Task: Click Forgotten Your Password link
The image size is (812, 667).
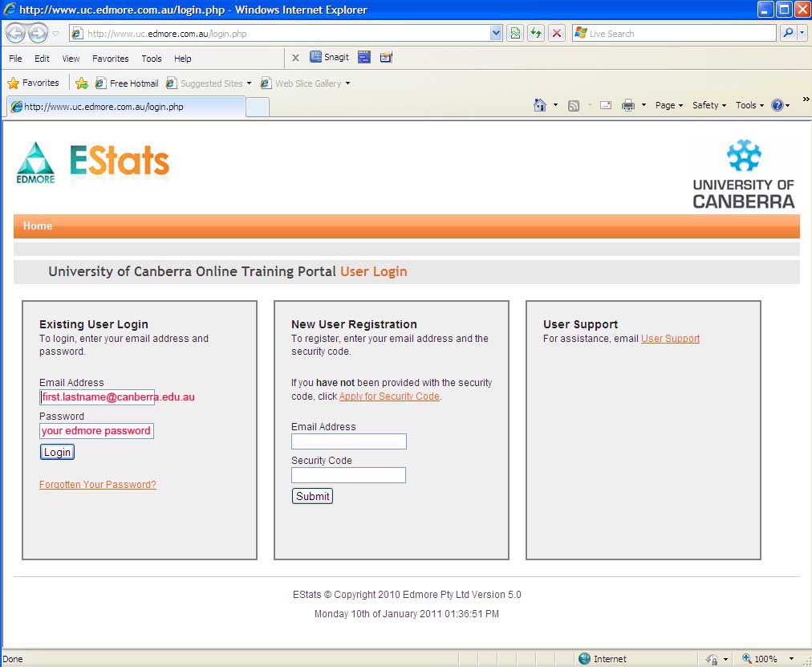Action: [98, 484]
